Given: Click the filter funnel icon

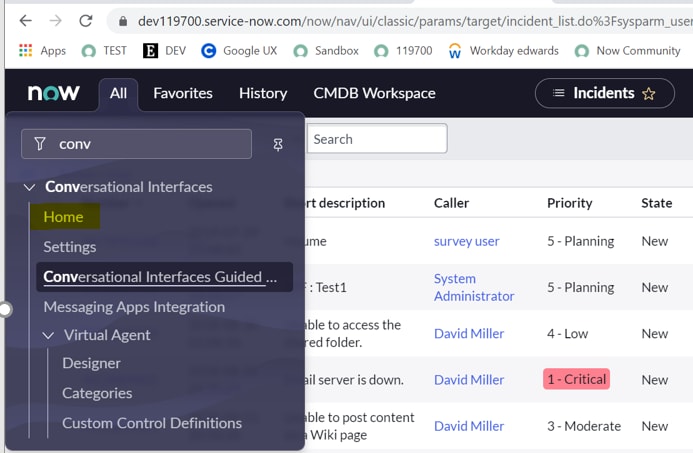Looking at the screenshot, I should pos(40,144).
